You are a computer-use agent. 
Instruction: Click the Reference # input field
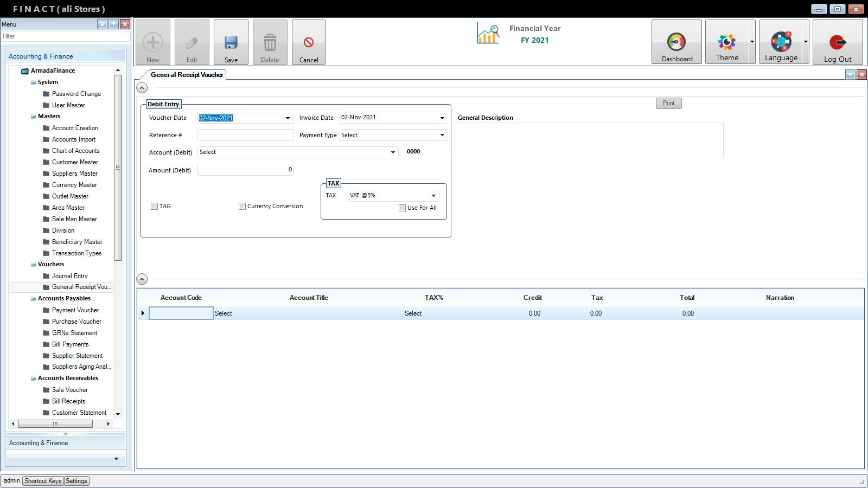click(245, 135)
